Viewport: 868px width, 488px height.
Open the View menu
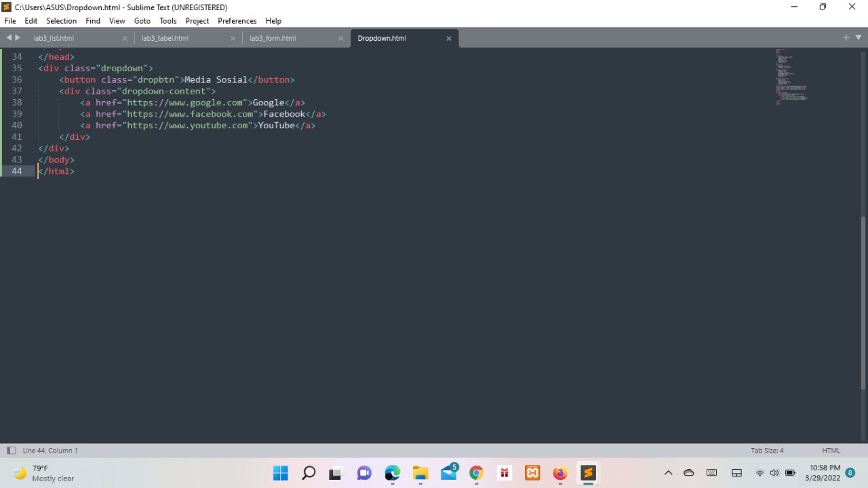tap(117, 21)
